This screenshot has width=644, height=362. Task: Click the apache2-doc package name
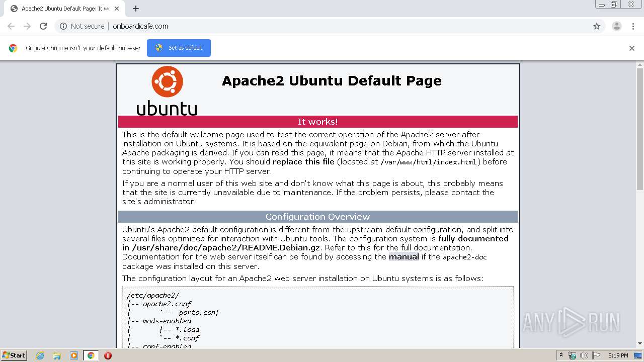click(x=465, y=257)
